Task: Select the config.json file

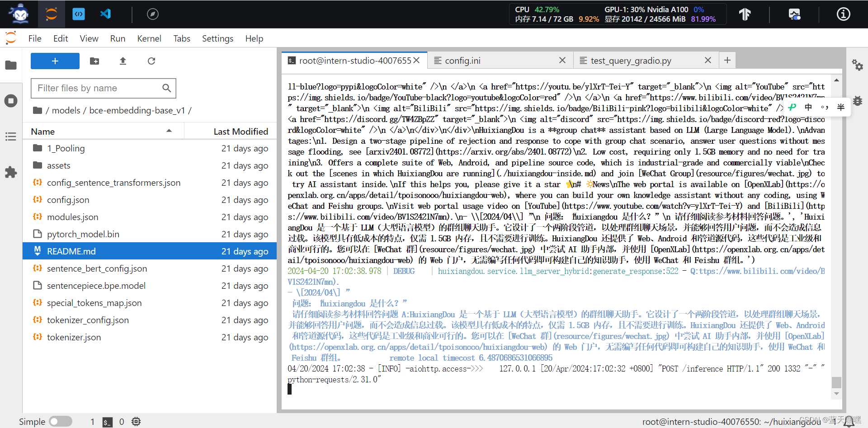Action: click(x=150, y=200)
